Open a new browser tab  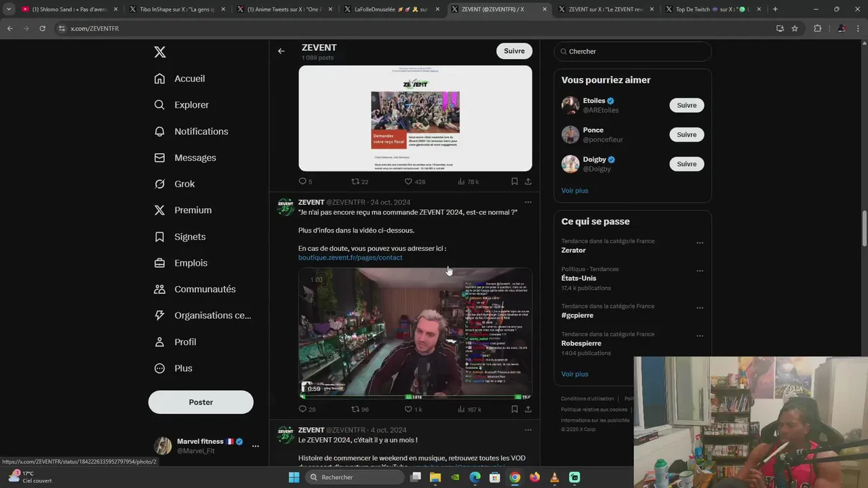775,9
